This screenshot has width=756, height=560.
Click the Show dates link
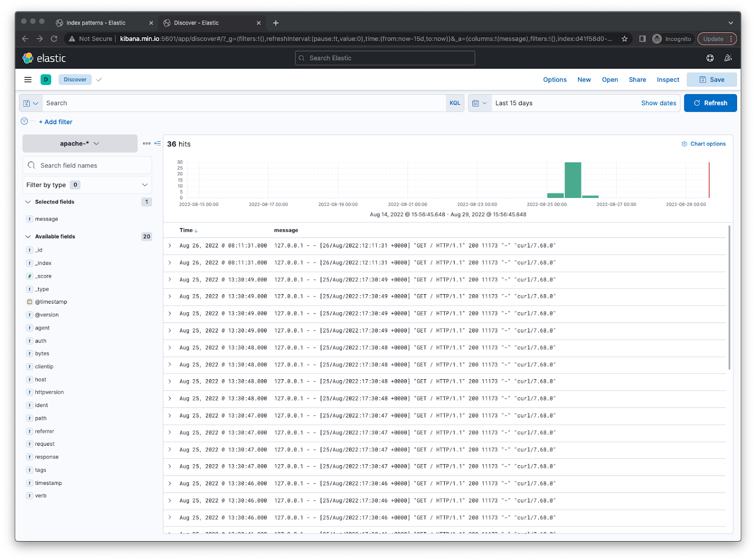click(x=658, y=103)
